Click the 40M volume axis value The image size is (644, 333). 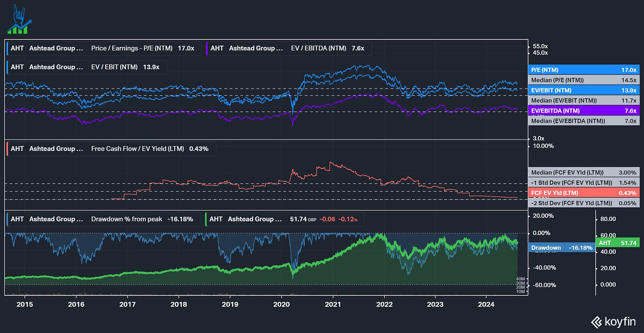point(521,279)
